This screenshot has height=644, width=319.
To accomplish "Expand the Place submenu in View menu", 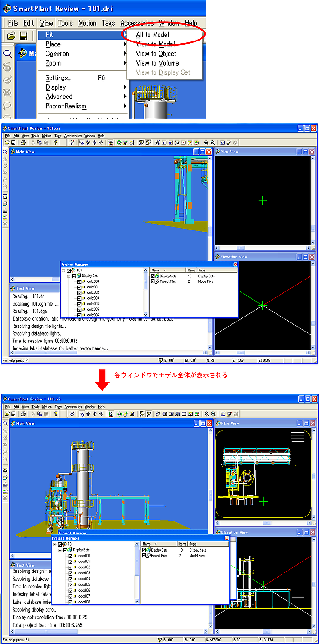I will 53,44.
